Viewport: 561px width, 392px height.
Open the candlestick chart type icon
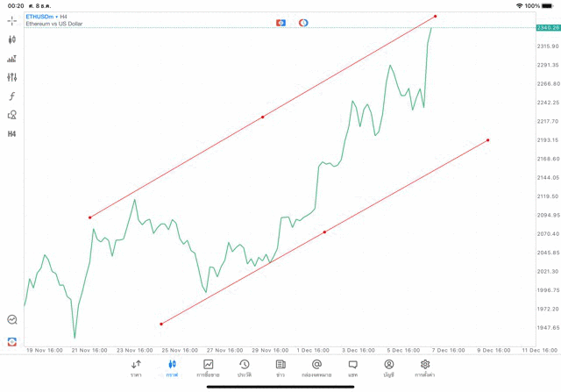tap(12, 39)
